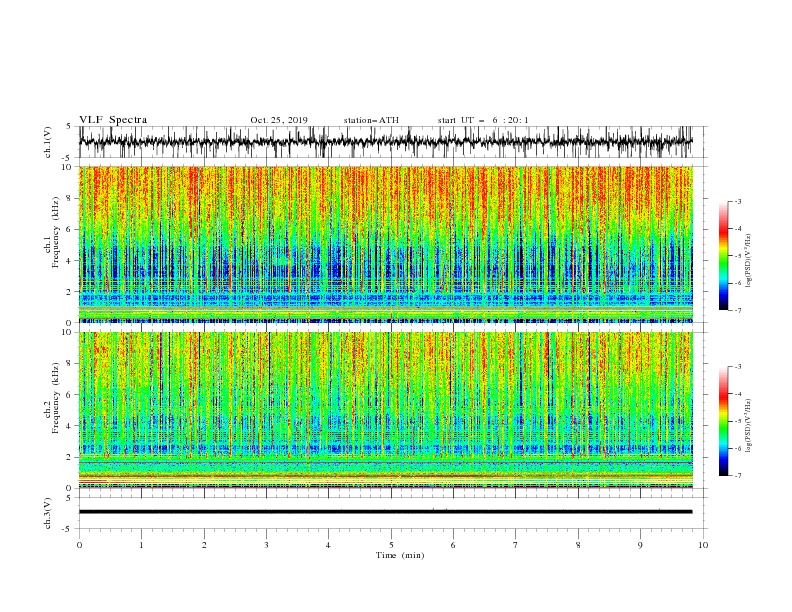792x612 pixels.
Task: Select the ch.1 "log(PSD)(V²/Hz)" colorbar label
Action: pyautogui.click(x=748, y=261)
